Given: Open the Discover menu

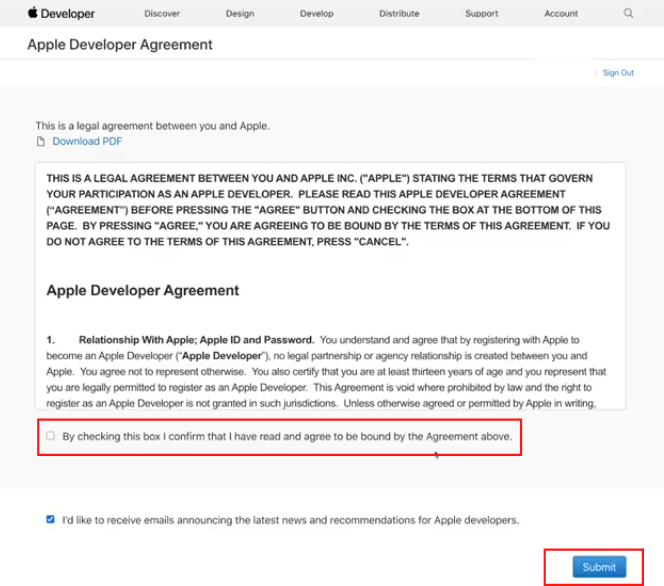Looking at the screenshot, I should point(162,14).
